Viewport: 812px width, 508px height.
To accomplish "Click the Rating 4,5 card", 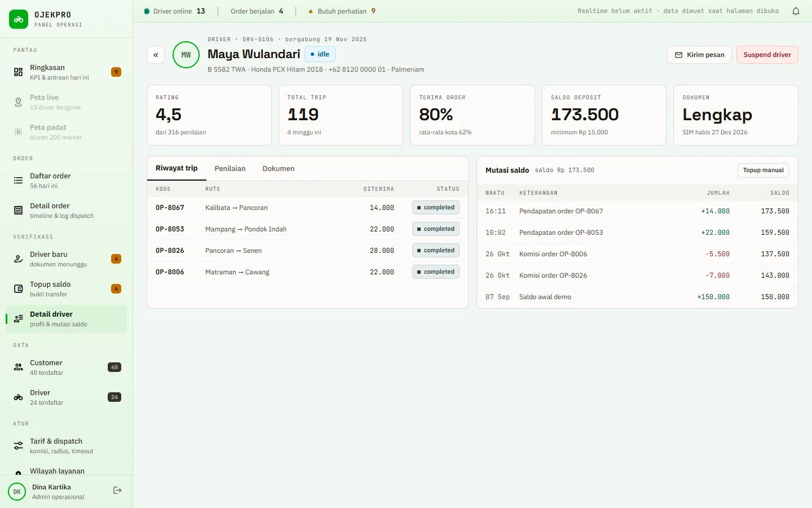I will coord(209,115).
